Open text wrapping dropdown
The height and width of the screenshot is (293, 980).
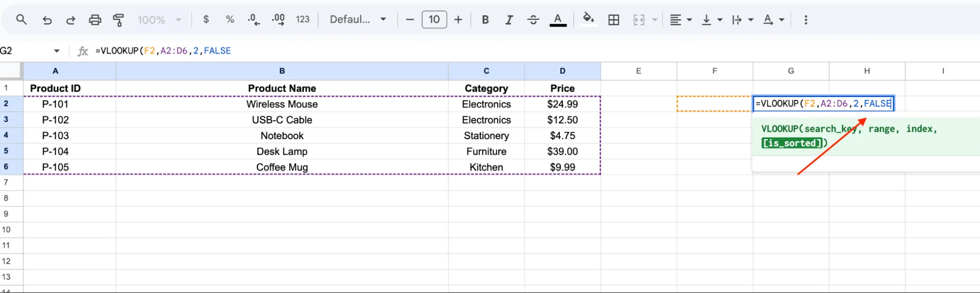pyautogui.click(x=742, y=20)
